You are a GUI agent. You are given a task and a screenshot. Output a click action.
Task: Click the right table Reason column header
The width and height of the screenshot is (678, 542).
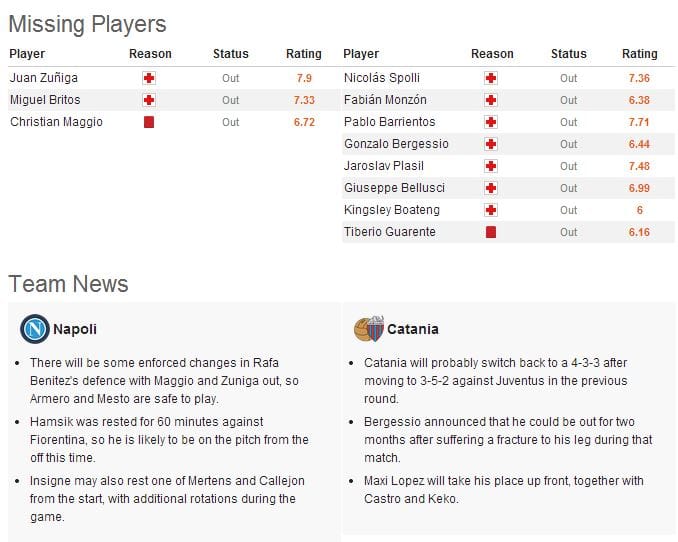[492, 54]
